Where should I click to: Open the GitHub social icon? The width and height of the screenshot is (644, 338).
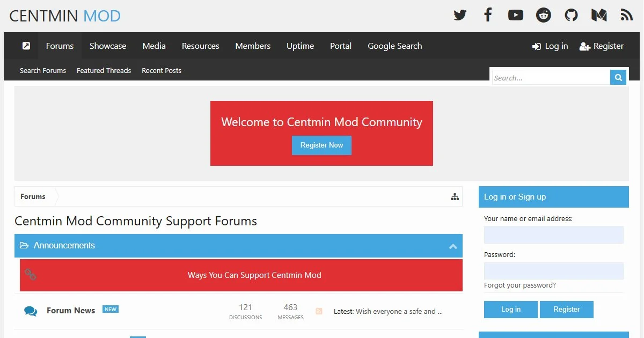click(x=572, y=15)
